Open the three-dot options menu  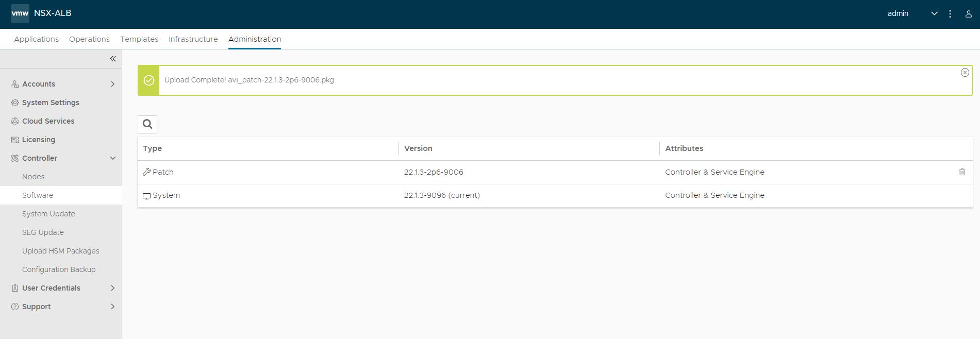[950, 14]
